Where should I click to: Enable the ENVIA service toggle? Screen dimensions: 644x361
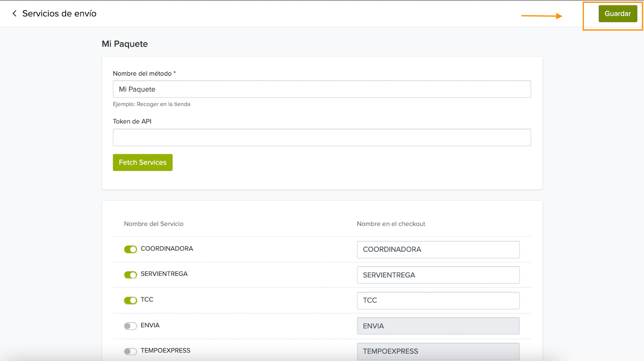130,326
